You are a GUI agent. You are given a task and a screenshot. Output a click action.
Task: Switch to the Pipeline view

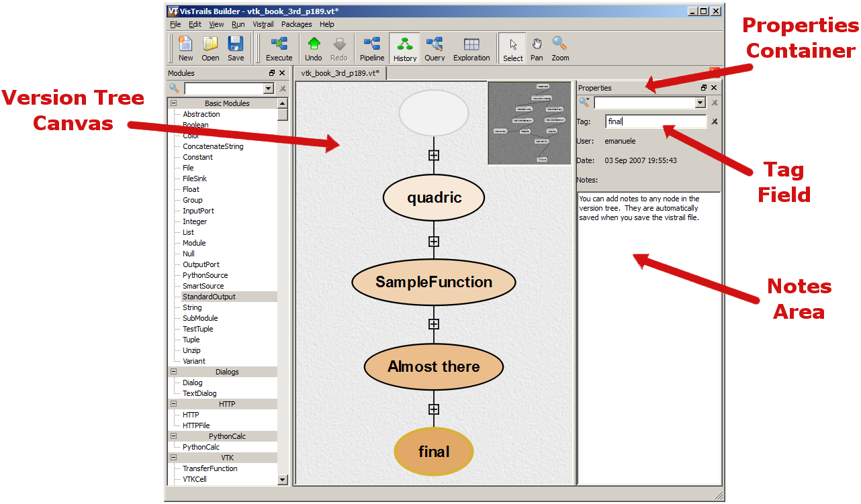pyautogui.click(x=372, y=48)
